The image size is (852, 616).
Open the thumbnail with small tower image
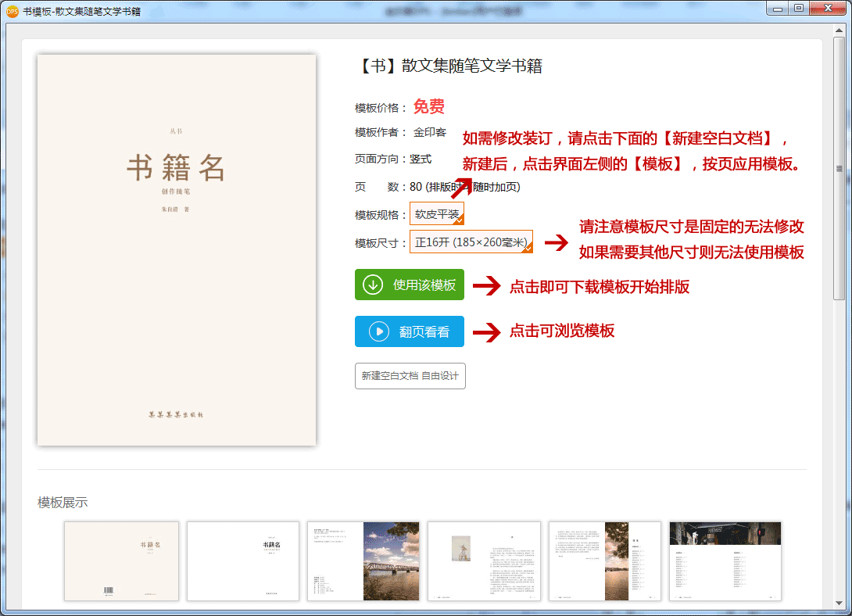point(484,561)
